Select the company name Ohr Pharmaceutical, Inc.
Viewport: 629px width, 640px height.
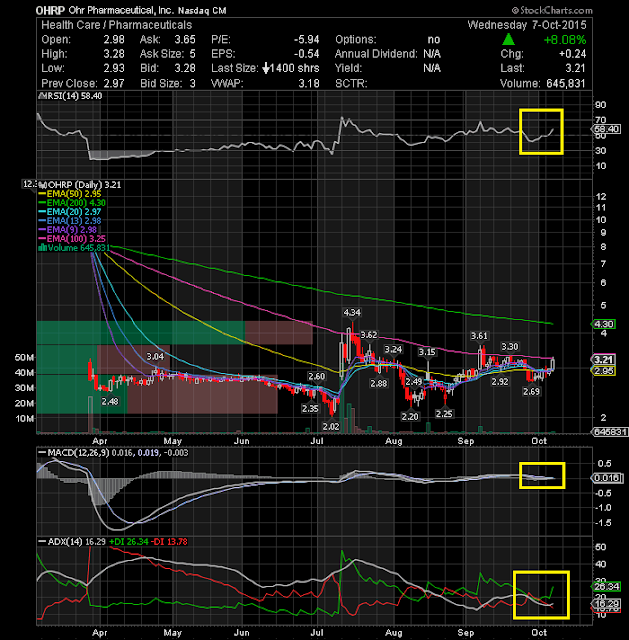pos(120,11)
